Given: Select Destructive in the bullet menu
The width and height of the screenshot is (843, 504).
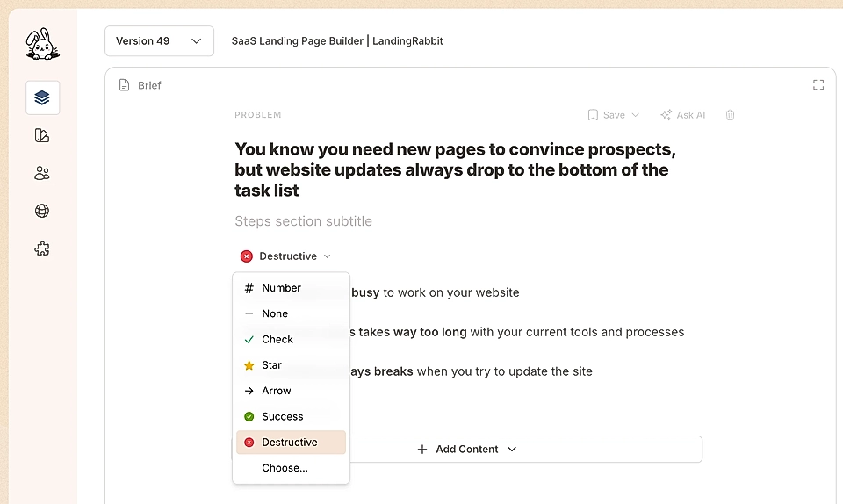Looking at the screenshot, I should click(x=291, y=443).
